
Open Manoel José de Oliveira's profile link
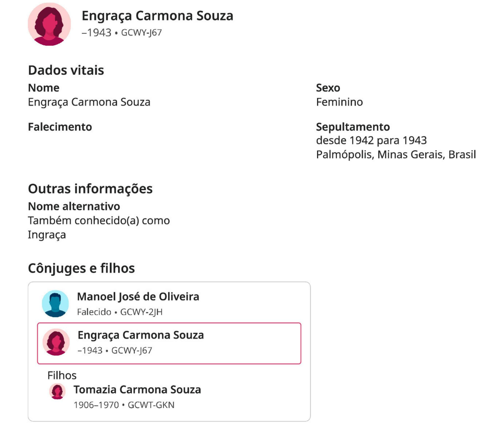(138, 297)
